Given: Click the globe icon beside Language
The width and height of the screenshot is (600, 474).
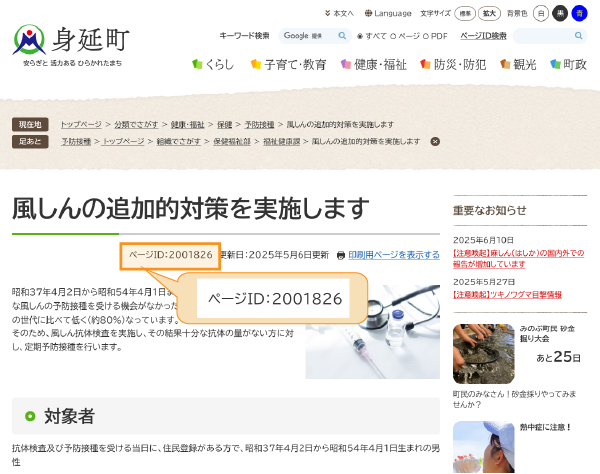Looking at the screenshot, I should pos(368,13).
